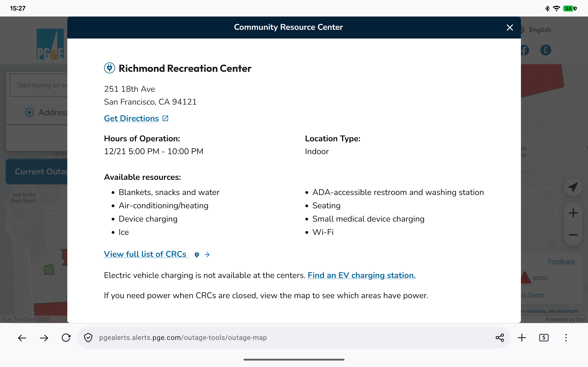
Task: Reload the outage map page
Action: coord(66,338)
